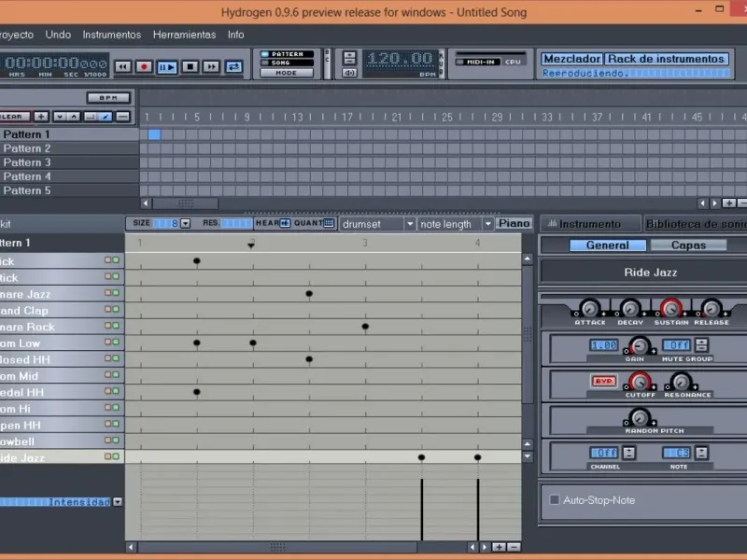Click the Resonance knob
This screenshot has height=560, width=747.
(x=681, y=382)
